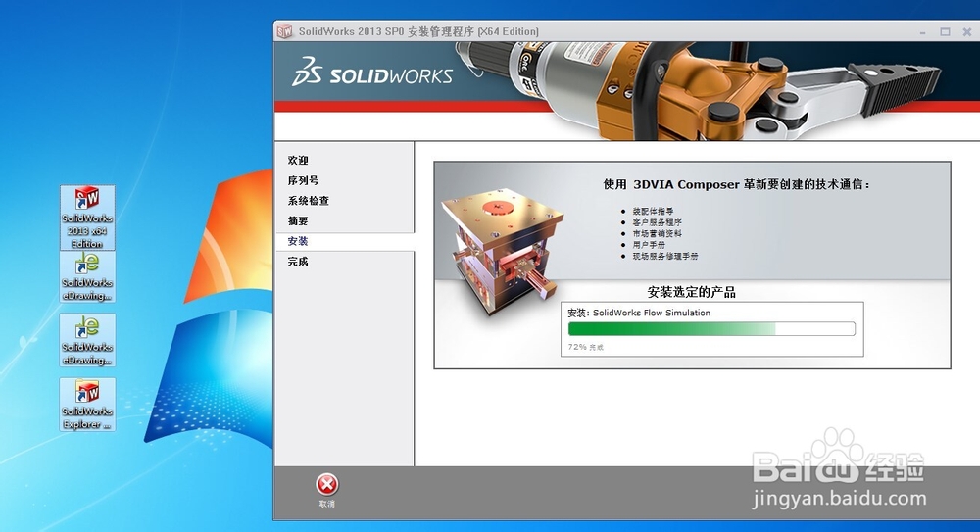Select the 欢迎 step in sidebar
Viewport: 980px width, 532px height.
[x=298, y=160]
